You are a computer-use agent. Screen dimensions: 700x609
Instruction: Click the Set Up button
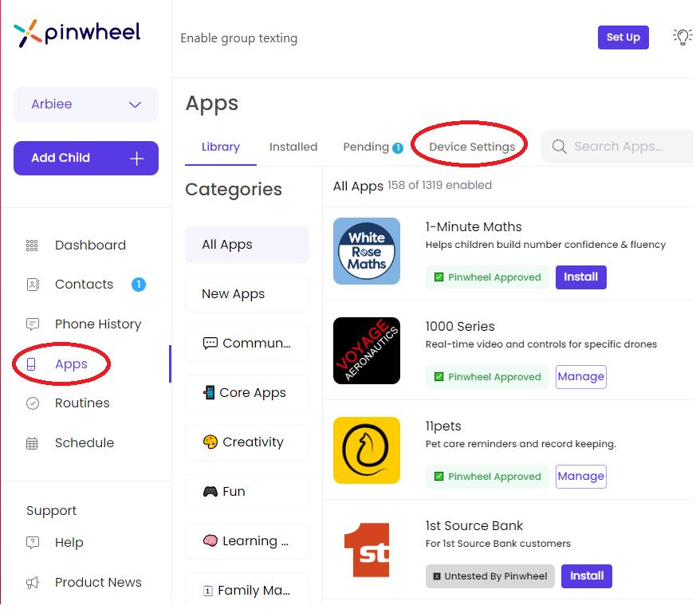(x=623, y=37)
